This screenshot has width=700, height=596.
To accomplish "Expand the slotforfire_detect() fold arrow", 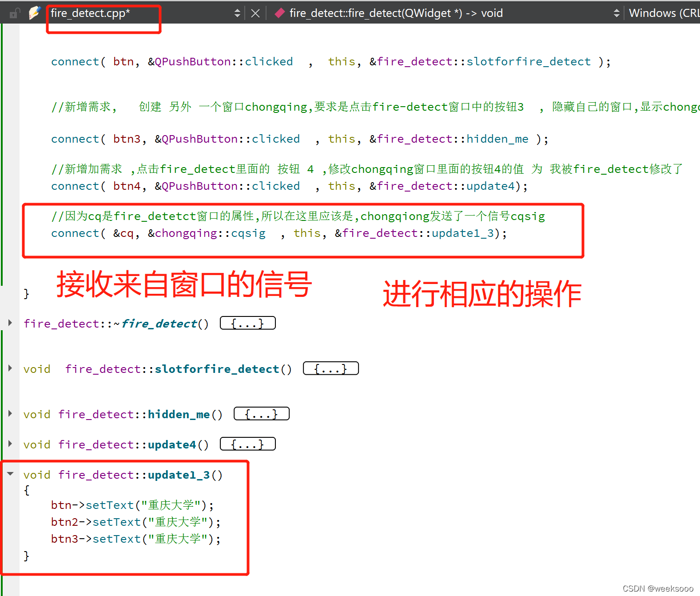I will pyautogui.click(x=10, y=368).
